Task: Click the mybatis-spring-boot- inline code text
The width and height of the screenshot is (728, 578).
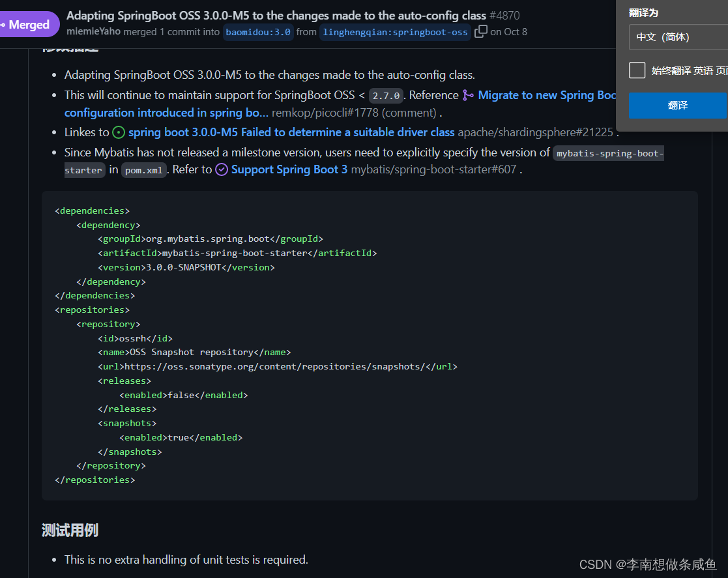Action: pos(609,153)
